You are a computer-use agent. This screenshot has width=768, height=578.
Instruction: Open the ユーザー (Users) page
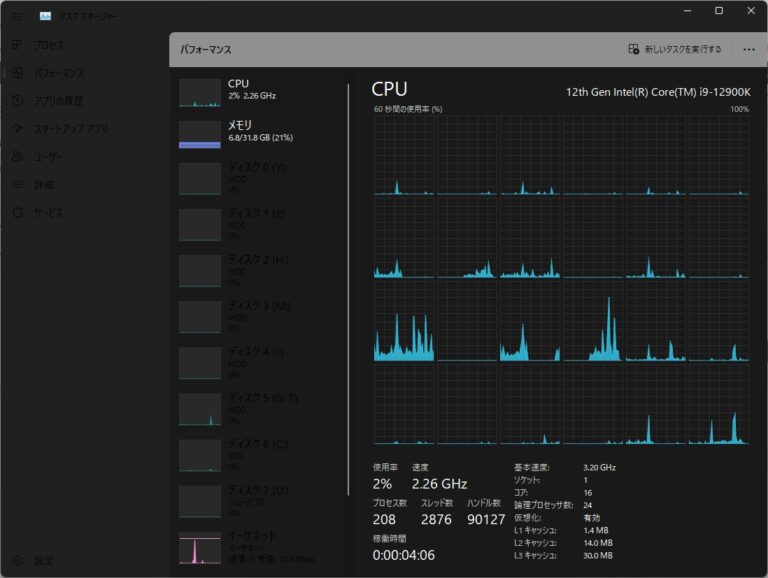(x=17, y=157)
